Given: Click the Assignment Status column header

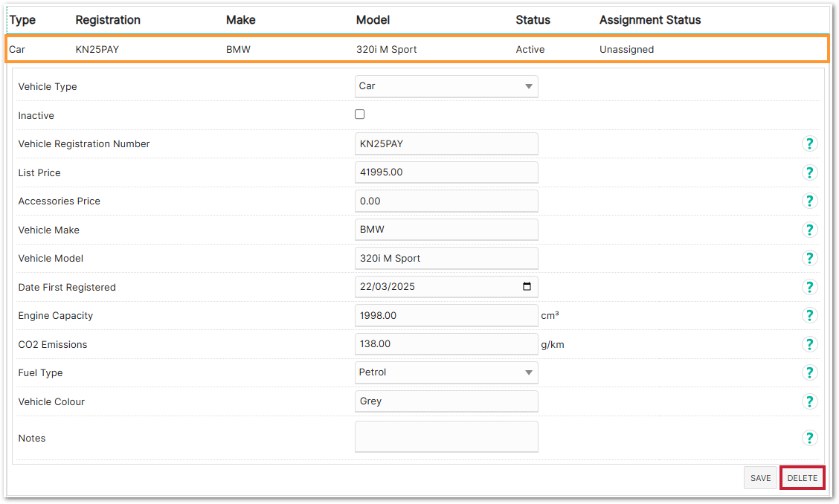Looking at the screenshot, I should coord(649,20).
